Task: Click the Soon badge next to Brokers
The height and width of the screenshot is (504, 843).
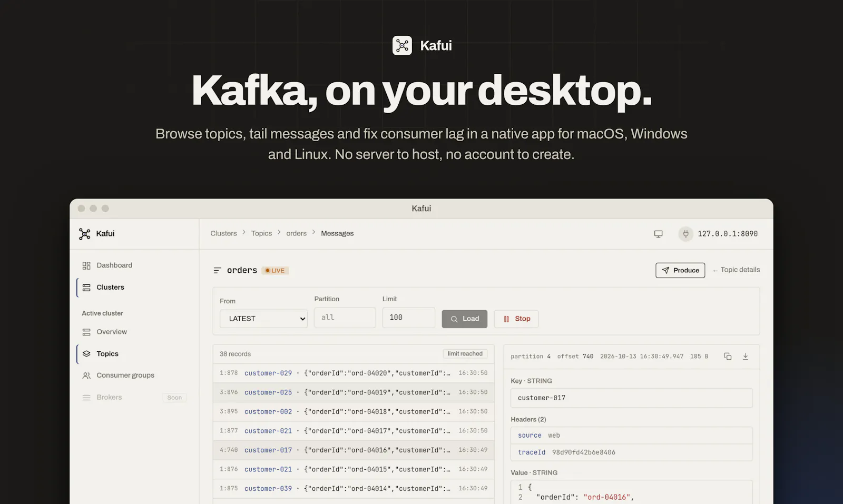Action: 174,398
